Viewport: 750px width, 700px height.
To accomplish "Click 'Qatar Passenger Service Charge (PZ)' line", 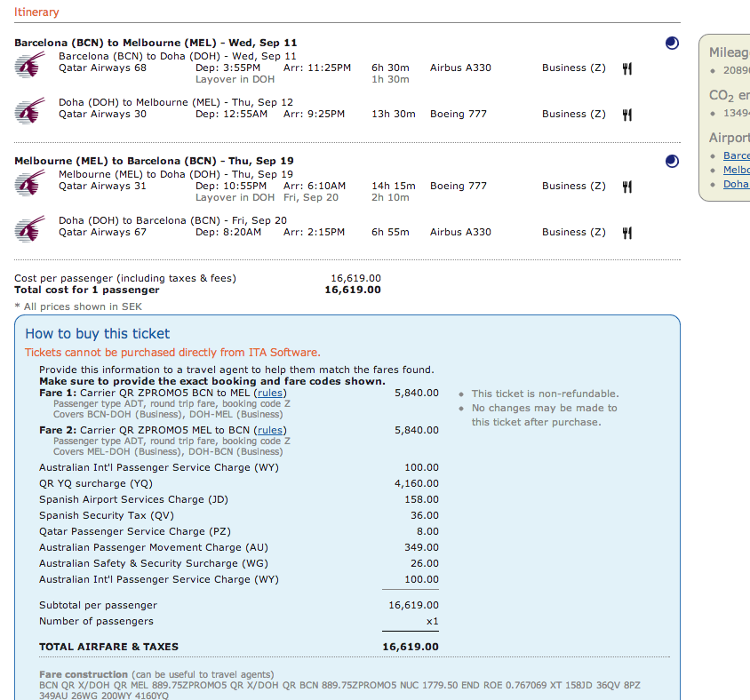I will tap(135, 531).
